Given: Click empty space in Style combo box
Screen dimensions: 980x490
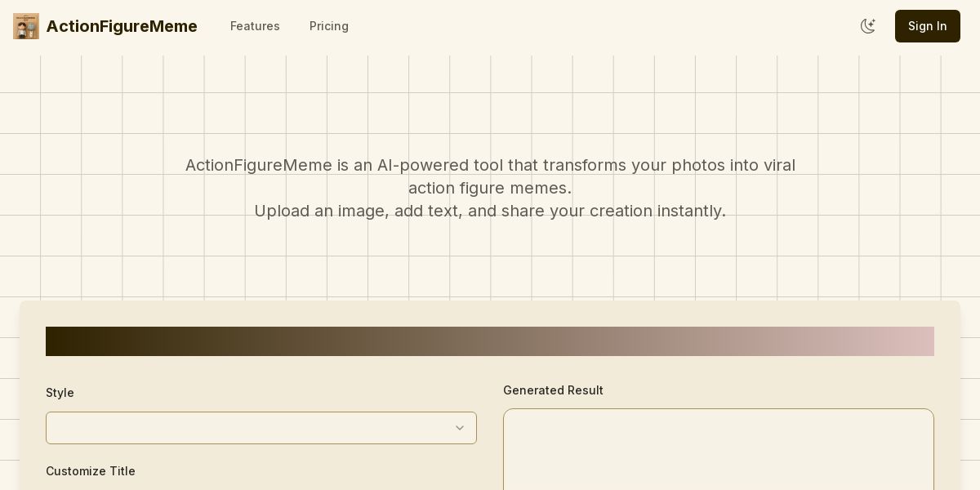Looking at the screenshot, I should point(245,428).
